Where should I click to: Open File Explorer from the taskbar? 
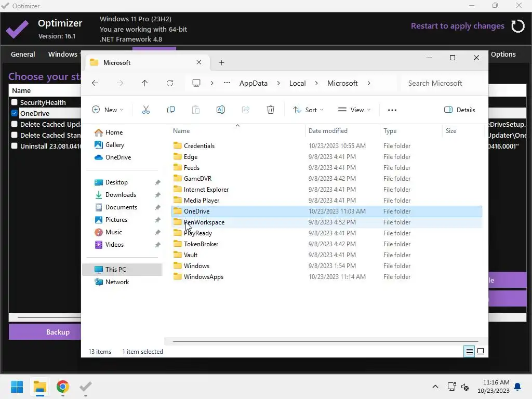tap(40, 387)
